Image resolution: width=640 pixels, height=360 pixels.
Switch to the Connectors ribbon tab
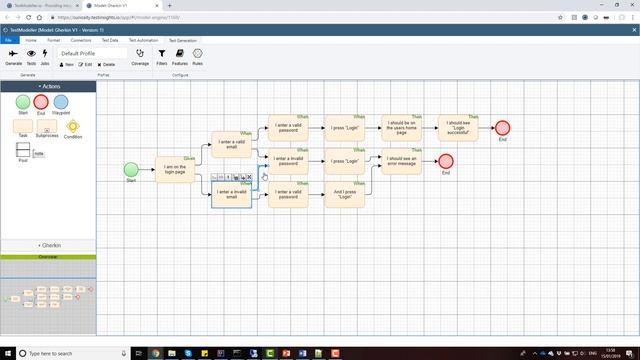coord(81,40)
